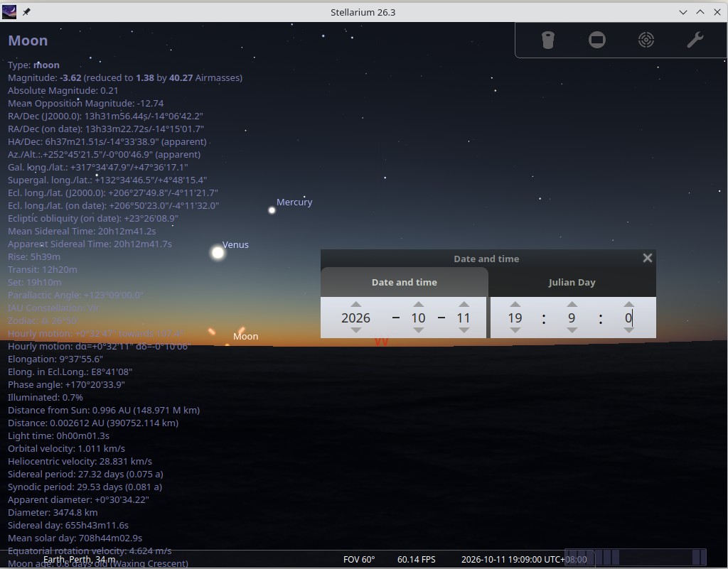
Task: Select the planet Mercury in the sky
Action: 272,210
